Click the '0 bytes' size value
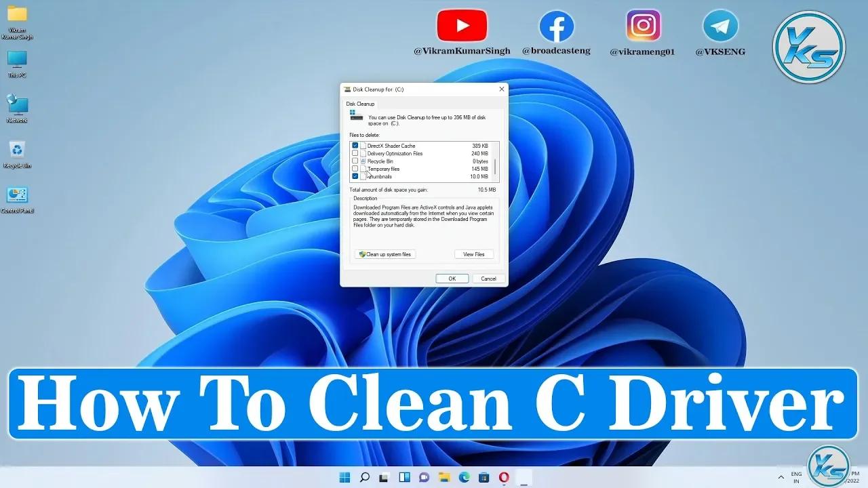The width and height of the screenshot is (868, 488). coord(481,161)
